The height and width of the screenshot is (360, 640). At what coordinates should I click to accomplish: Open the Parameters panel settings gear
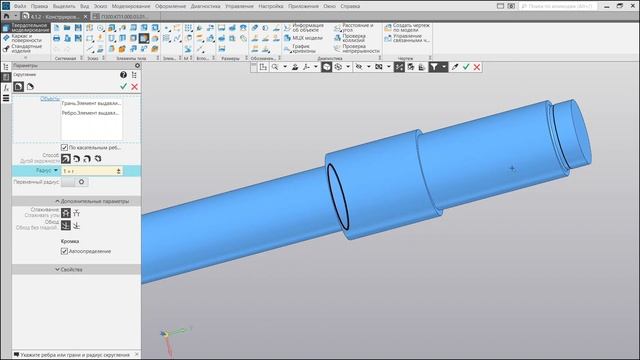tap(137, 65)
